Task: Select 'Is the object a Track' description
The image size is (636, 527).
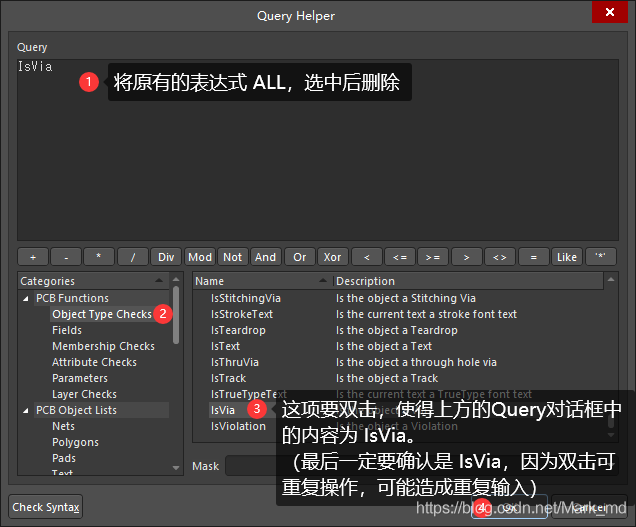Action: (387, 378)
